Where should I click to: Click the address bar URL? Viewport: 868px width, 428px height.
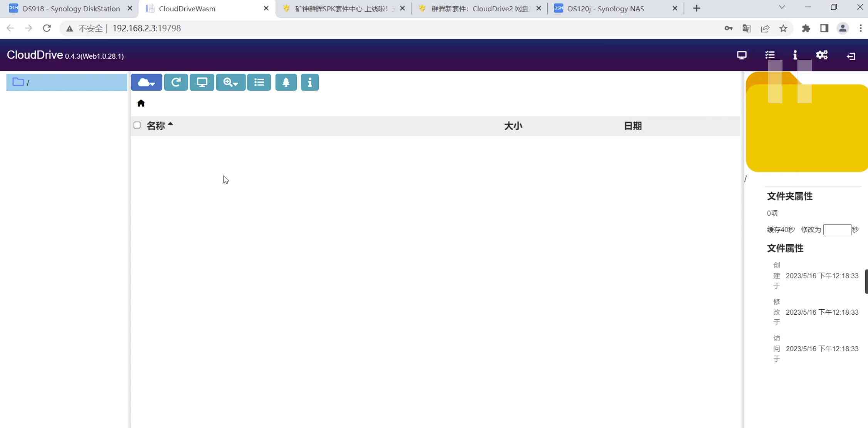(x=146, y=28)
